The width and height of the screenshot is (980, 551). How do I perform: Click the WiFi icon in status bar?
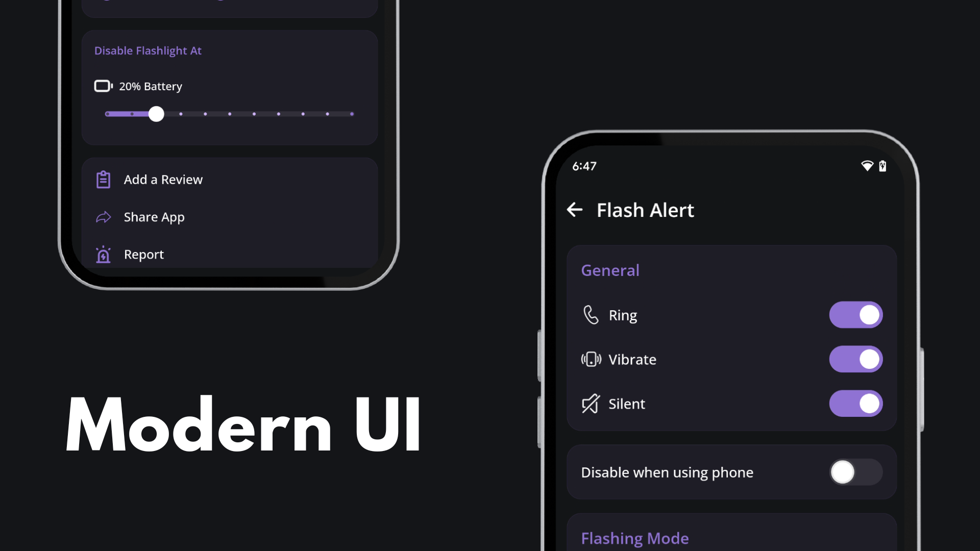pos(868,165)
